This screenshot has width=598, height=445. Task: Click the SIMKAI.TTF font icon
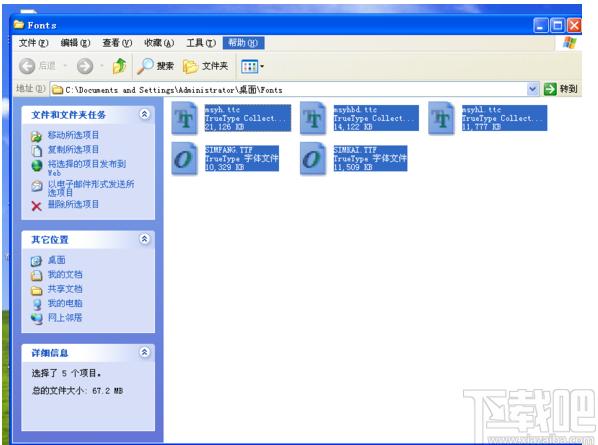click(x=313, y=159)
